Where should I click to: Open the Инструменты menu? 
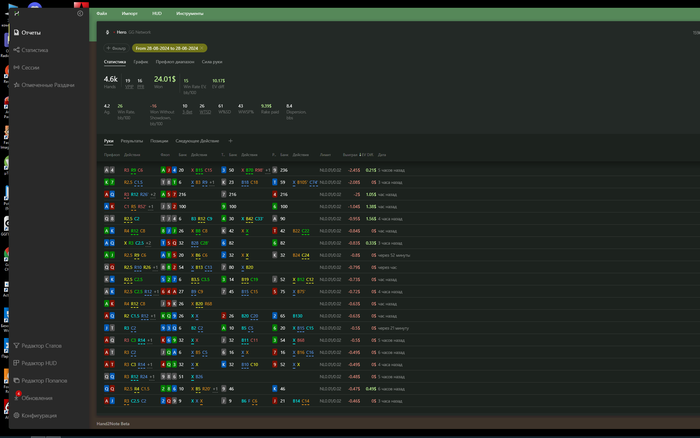(x=190, y=13)
